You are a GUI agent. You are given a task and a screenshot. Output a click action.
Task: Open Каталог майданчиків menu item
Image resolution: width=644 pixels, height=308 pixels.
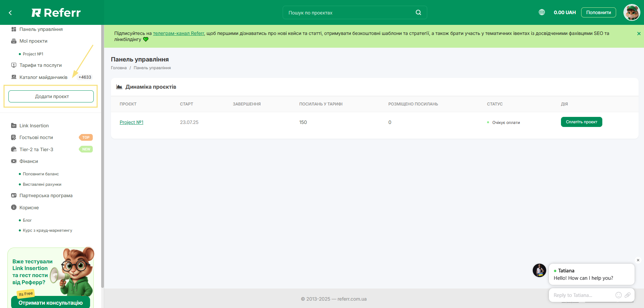pyautogui.click(x=43, y=77)
